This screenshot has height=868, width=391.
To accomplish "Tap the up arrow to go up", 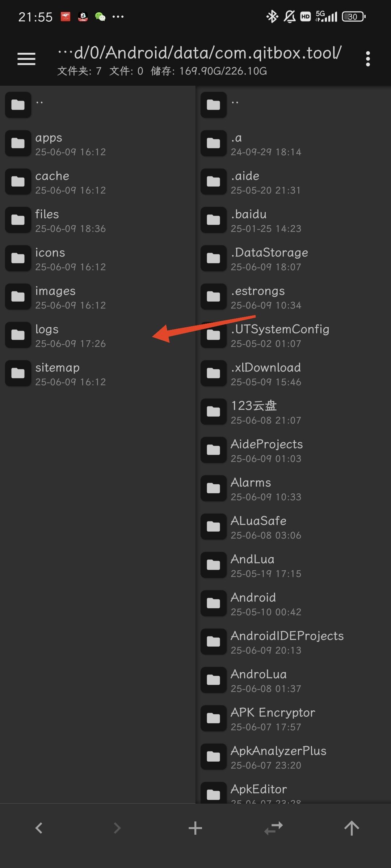I will pyautogui.click(x=352, y=828).
